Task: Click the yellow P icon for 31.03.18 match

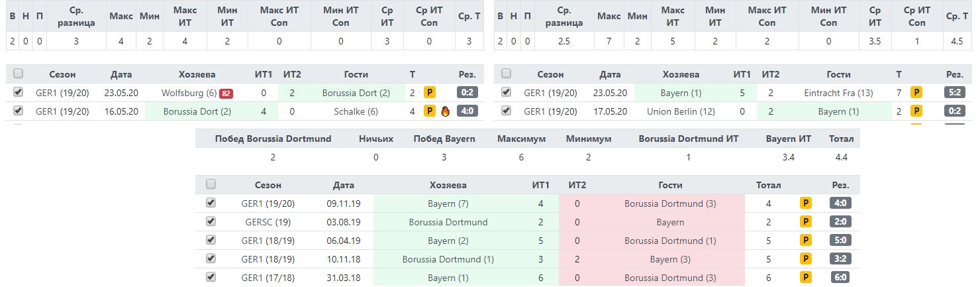Action: [806, 278]
